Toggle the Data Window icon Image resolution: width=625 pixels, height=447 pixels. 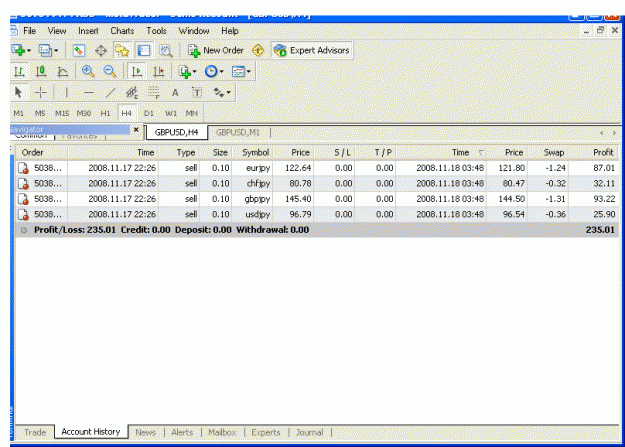pos(101,51)
